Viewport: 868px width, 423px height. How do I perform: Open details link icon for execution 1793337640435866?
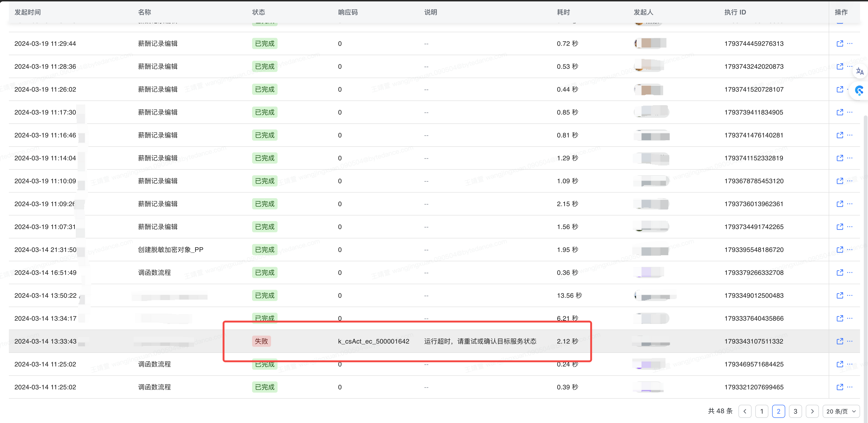pyautogui.click(x=840, y=318)
